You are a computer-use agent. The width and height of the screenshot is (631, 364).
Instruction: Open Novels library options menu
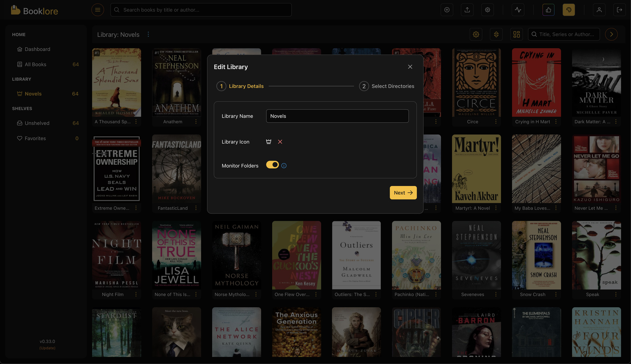(148, 34)
